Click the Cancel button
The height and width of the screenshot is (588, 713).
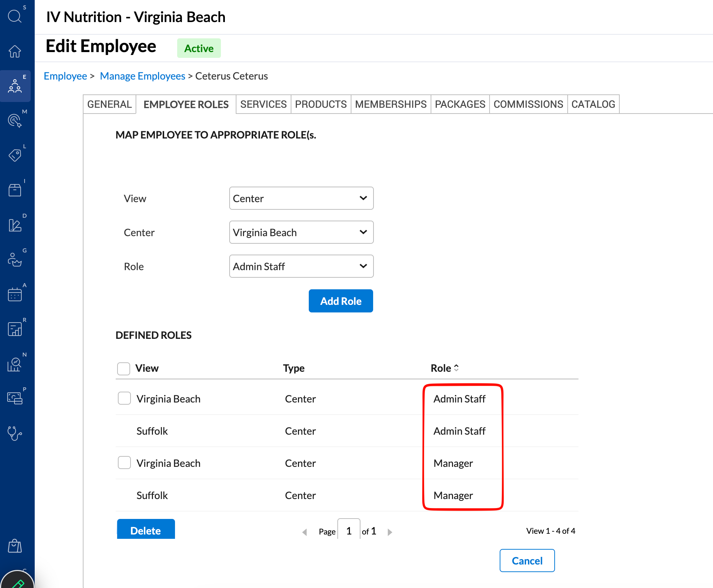(x=527, y=561)
